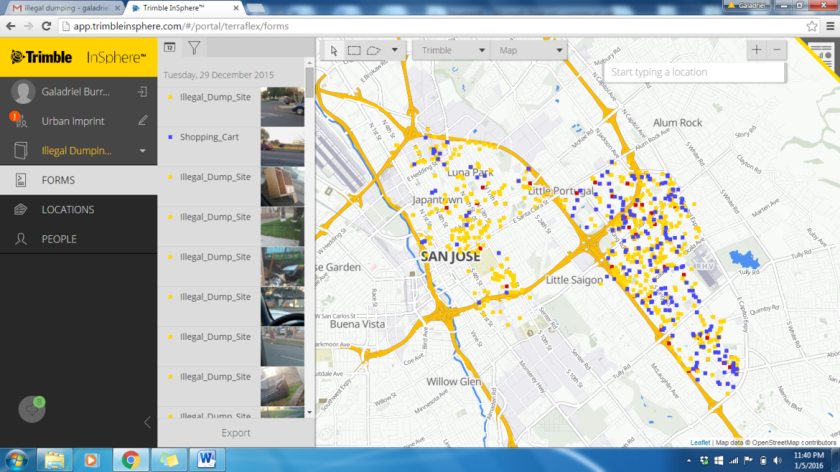840x472 pixels.
Task: Click the PEOPLE person icon
Action: [x=21, y=239]
